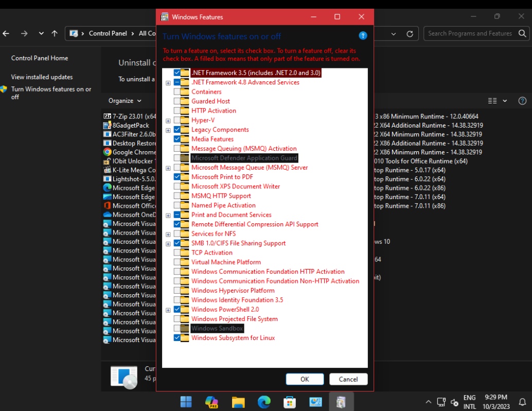
Task: Open the Control Panel taskbar icon
Action: click(315, 402)
